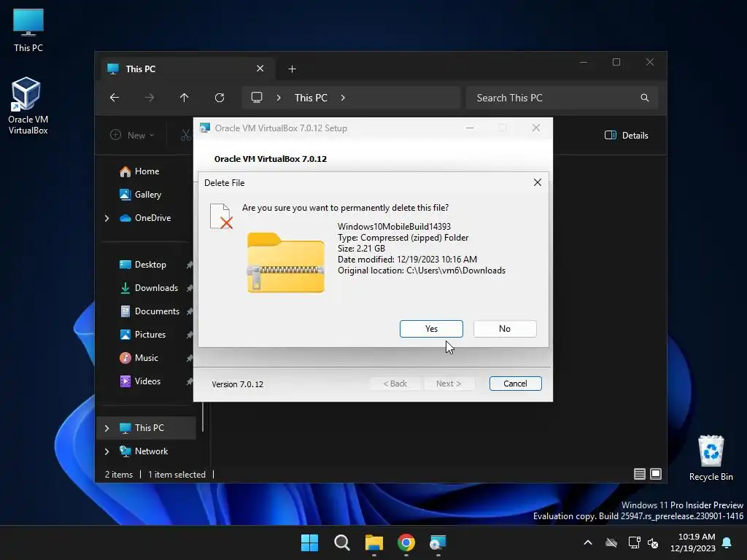Click the VirtualBox Setup title bar icon
The height and width of the screenshot is (560, 747).
205,128
